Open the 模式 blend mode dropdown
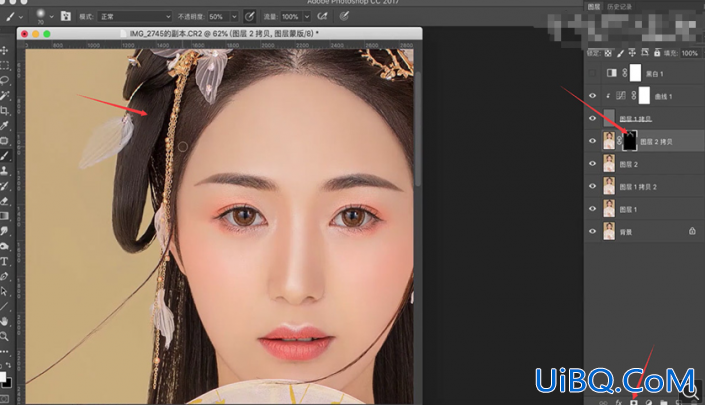Viewport: 705px width, 405px height. [x=135, y=17]
